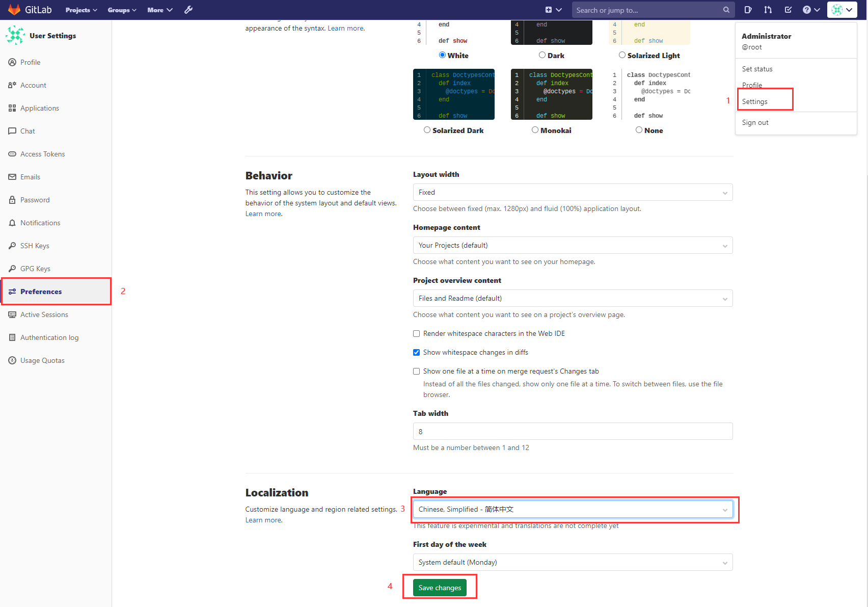This screenshot has height=607, width=868.
Task: Open the Localization Learn more link
Action: (x=263, y=520)
